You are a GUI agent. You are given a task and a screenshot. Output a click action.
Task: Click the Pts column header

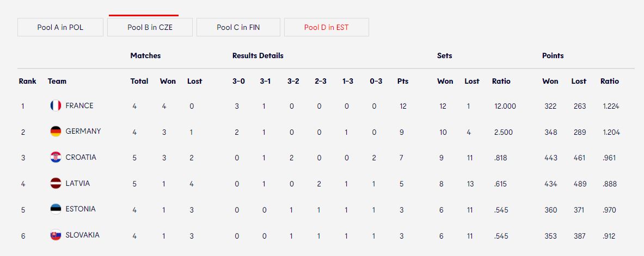point(403,81)
